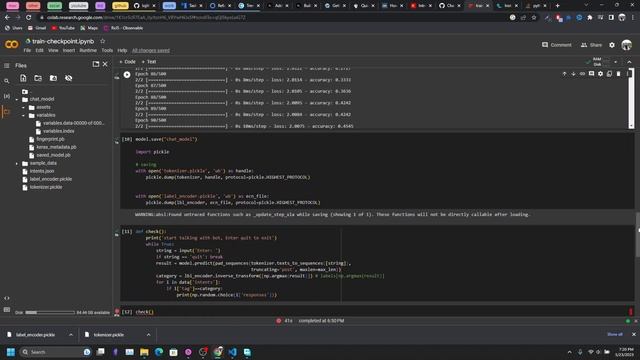Open the File menu
Image resolution: width=640 pixels, height=360 pixels.
point(27,50)
